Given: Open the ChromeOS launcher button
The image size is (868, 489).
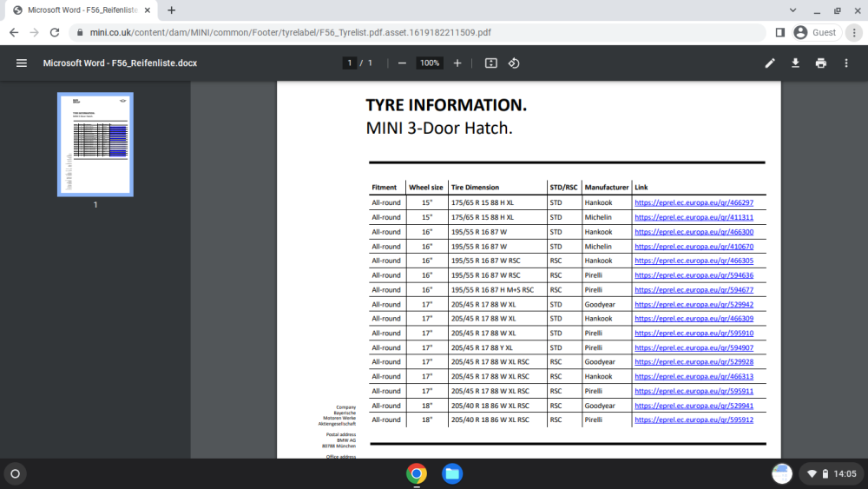Looking at the screenshot, I should click(16, 474).
